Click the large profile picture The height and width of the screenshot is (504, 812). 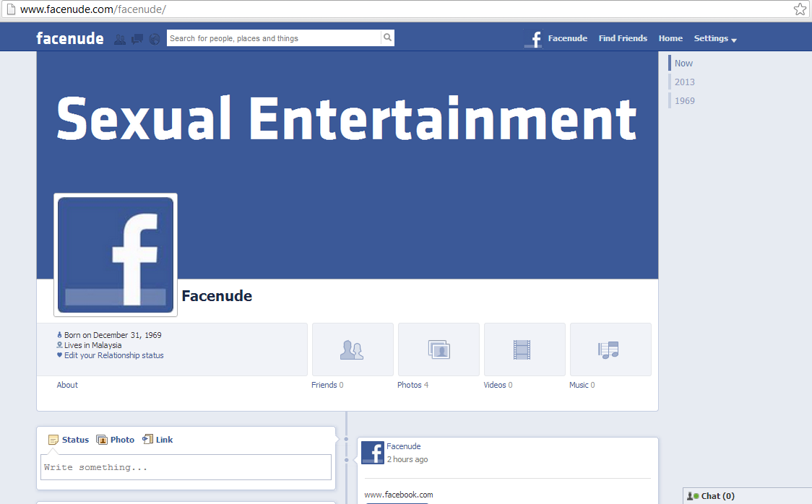coord(116,255)
